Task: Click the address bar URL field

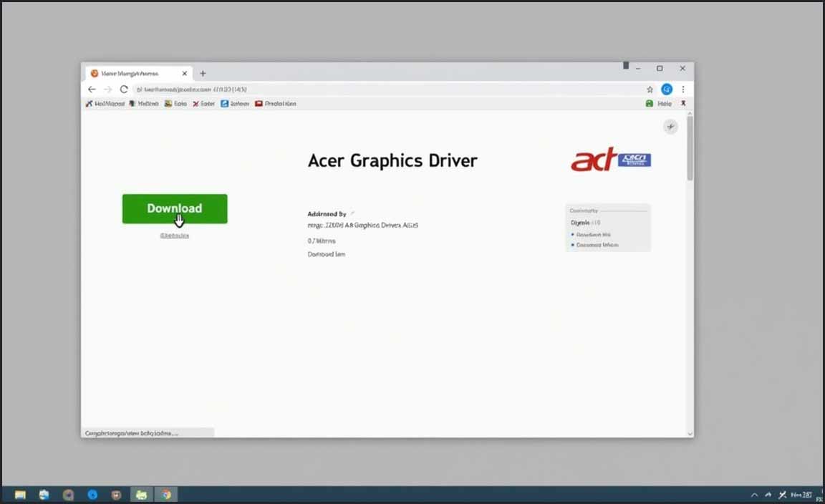Action: click(x=358, y=89)
